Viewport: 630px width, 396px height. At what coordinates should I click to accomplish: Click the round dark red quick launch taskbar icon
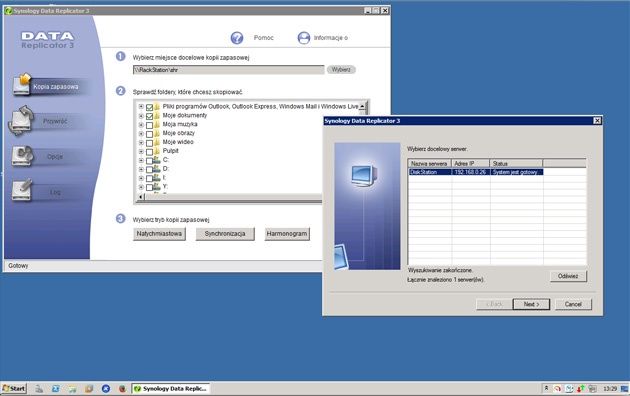(123, 389)
